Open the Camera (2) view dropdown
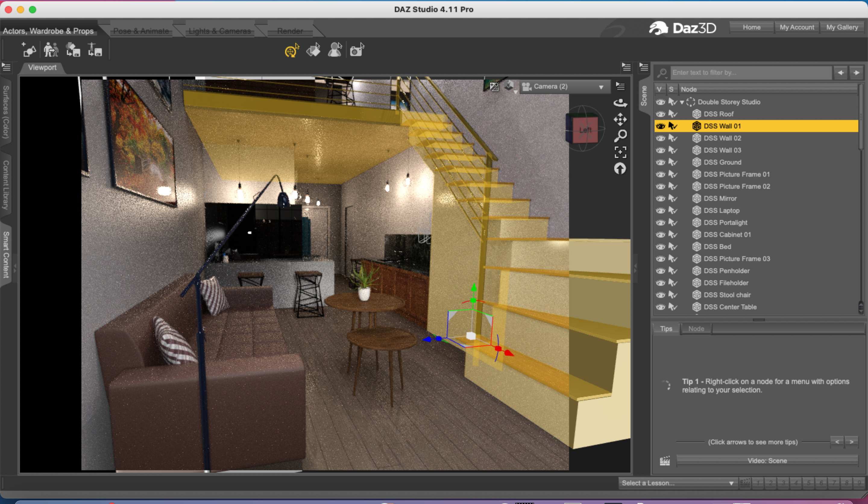 (x=565, y=87)
